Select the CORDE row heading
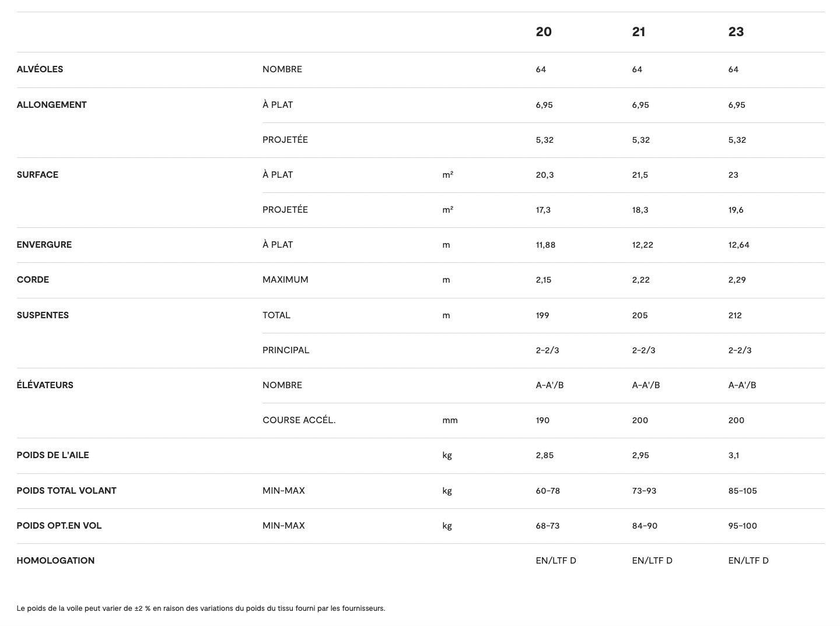This screenshot has height=626, width=840. (x=33, y=280)
